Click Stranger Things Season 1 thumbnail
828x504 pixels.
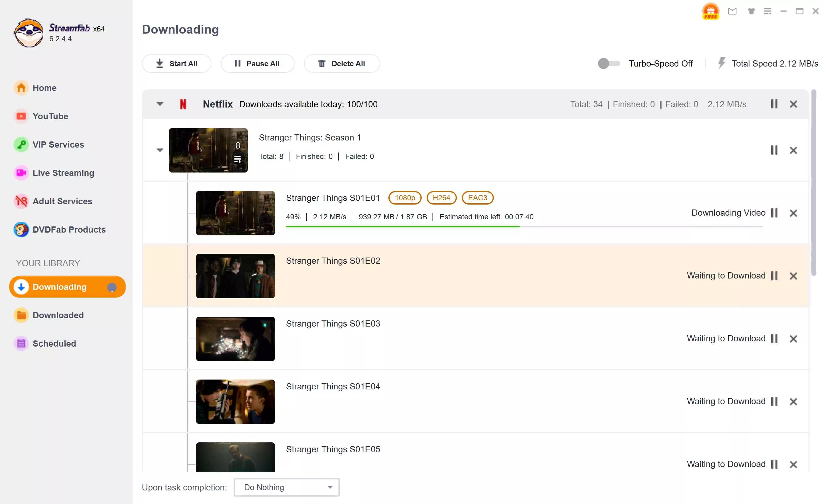click(x=208, y=150)
